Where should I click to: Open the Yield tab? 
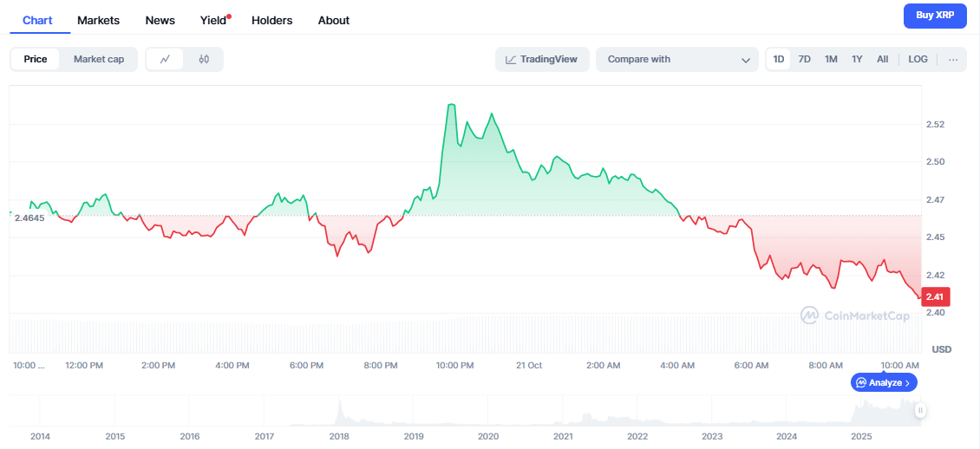point(213,20)
